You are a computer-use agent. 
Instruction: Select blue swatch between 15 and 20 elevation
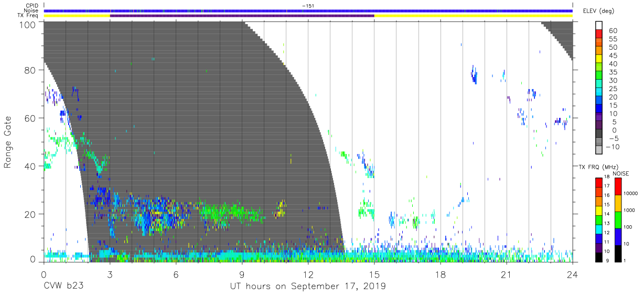600,101
